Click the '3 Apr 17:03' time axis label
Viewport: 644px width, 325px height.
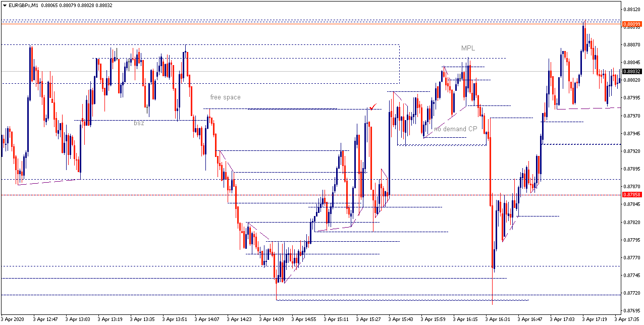563,319
